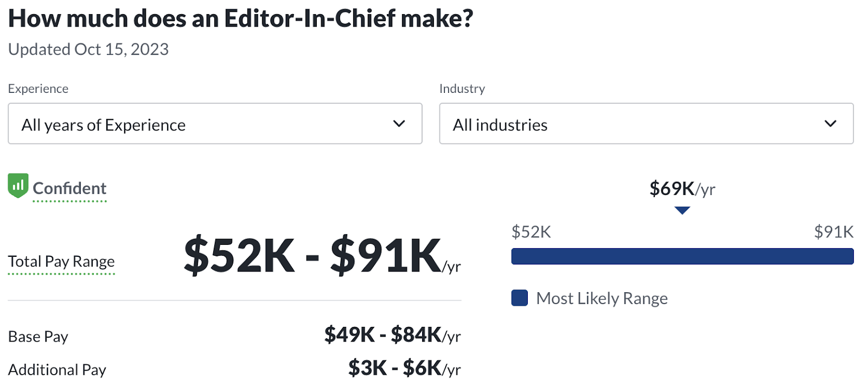Click the median pay triangle marker

pyautogui.click(x=682, y=210)
